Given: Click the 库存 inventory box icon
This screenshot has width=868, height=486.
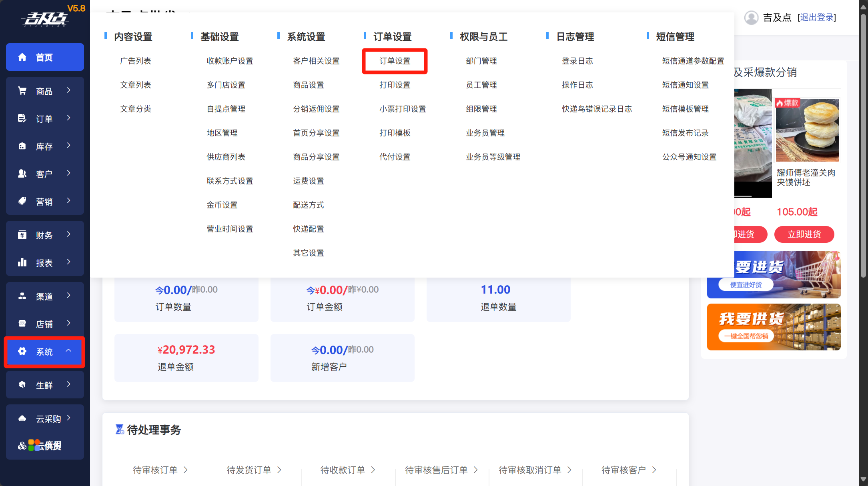Looking at the screenshot, I should coord(22,146).
